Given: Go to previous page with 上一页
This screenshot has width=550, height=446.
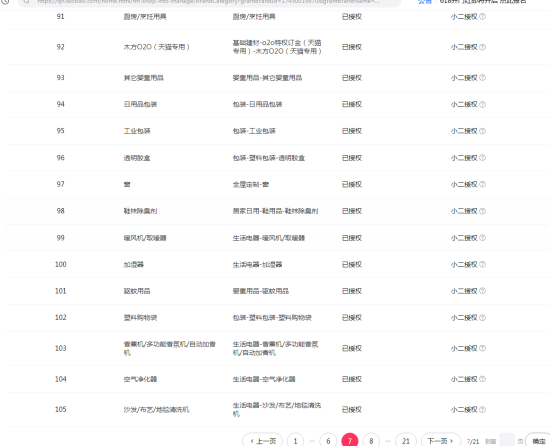Looking at the screenshot, I should click(x=262, y=441).
